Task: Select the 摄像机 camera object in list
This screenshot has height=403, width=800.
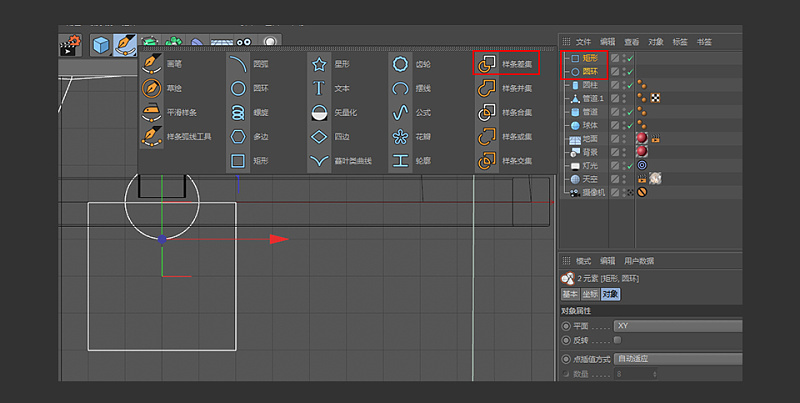Action: point(597,191)
